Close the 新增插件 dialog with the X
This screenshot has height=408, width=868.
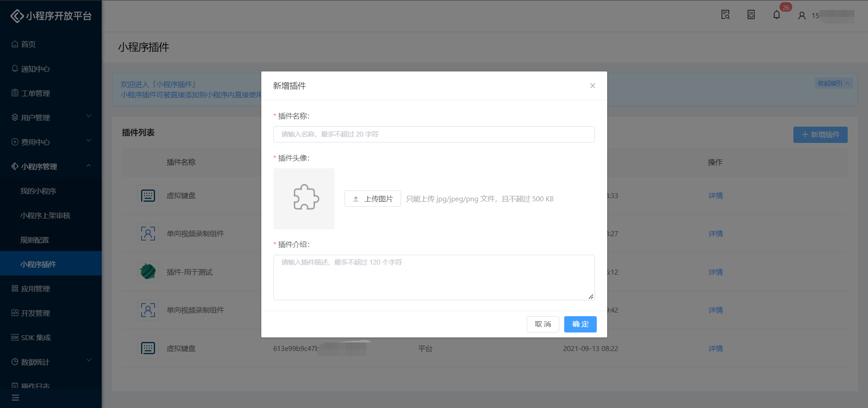[592, 85]
